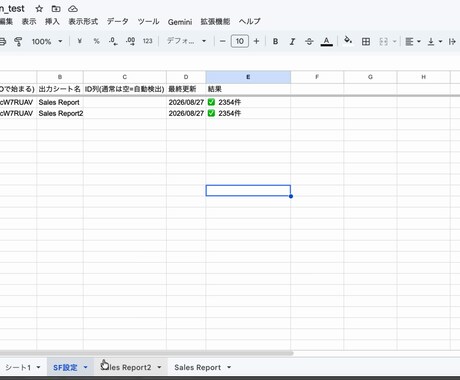460x380 pixels.
Task: Switch to the Sales Report2 tab
Action: pyautogui.click(x=126, y=367)
